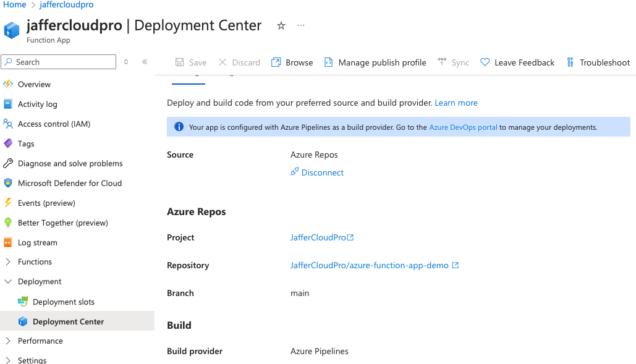
Task: Click the Manage publish profile icon
Action: [328, 62]
